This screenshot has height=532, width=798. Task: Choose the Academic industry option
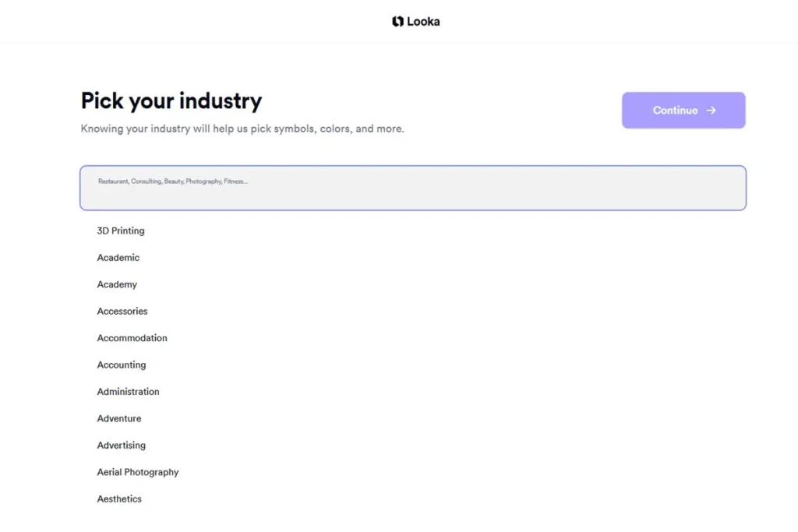point(118,258)
